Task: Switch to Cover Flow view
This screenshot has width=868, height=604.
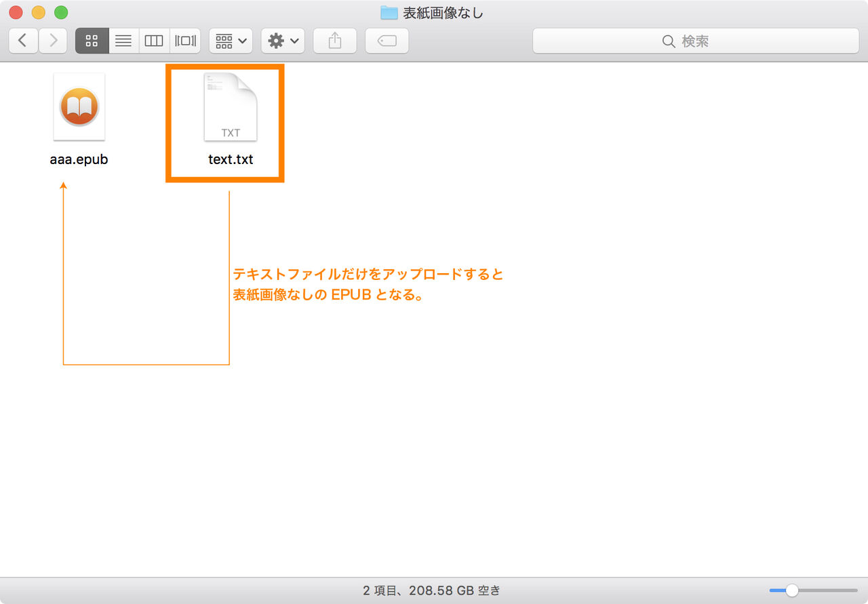Action: point(185,41)
